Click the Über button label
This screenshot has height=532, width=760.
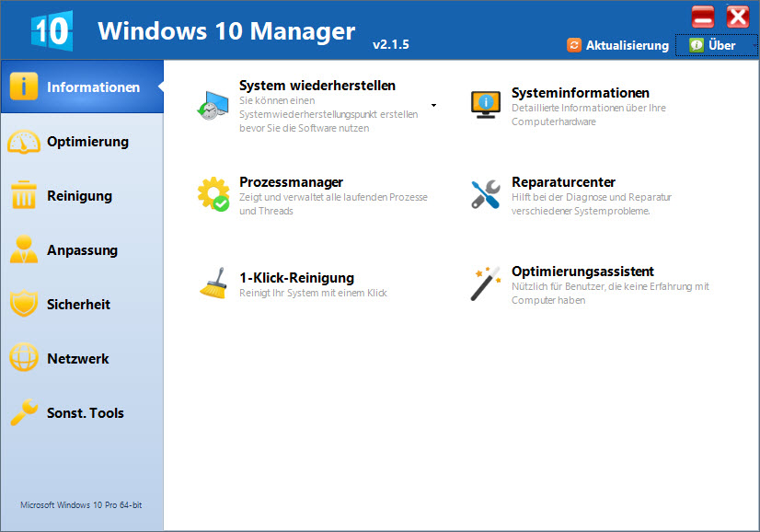(x=721, y=45)
